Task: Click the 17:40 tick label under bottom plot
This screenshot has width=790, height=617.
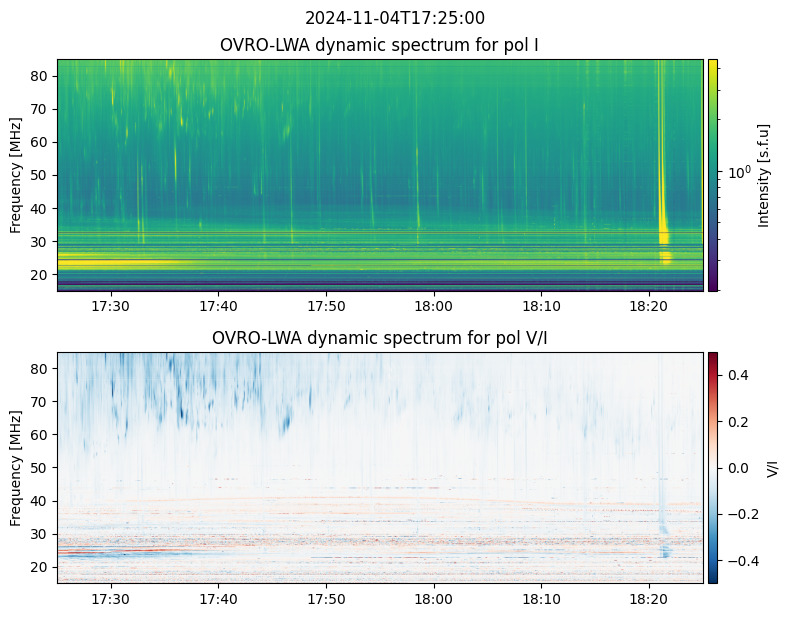Action: [x=219, y=599]
